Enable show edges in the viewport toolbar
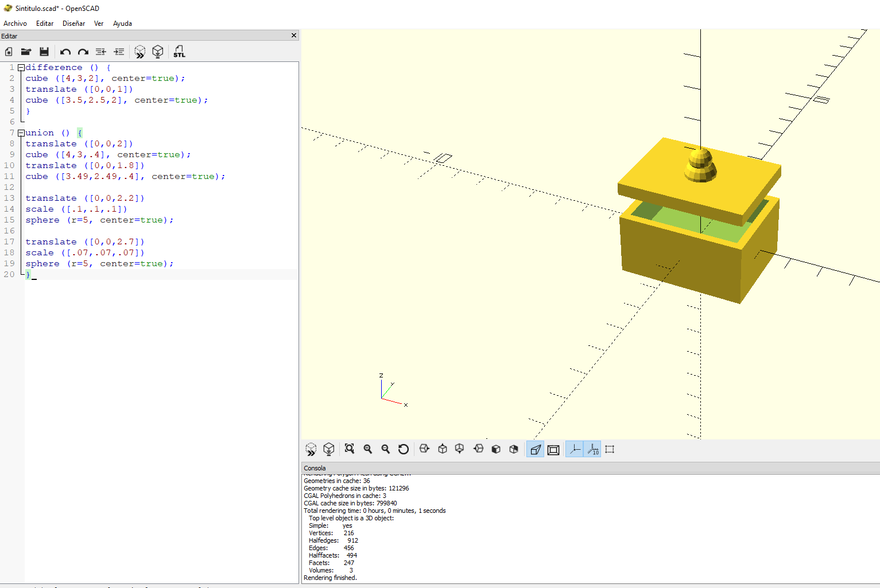 point(610,449)
